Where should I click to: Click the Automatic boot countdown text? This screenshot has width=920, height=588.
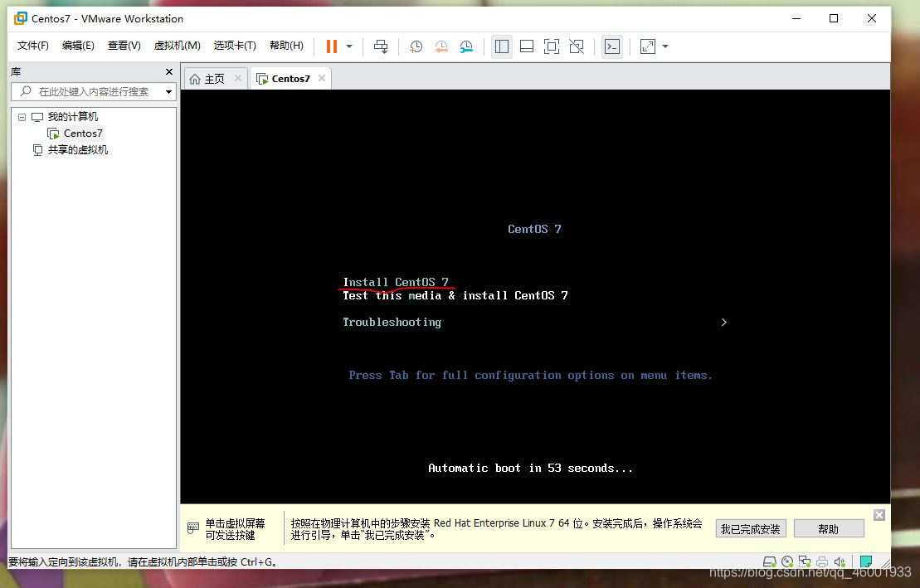coord(530,468)
